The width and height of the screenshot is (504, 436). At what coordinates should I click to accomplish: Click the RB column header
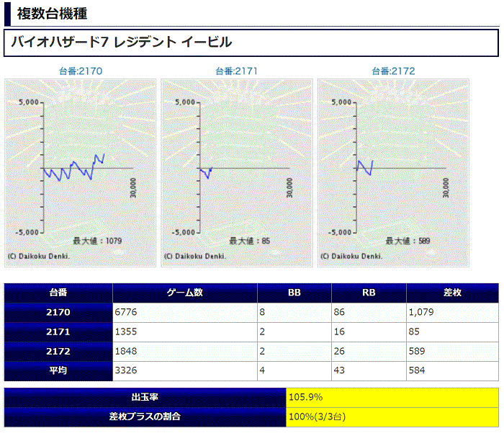[x=369, y=293]
